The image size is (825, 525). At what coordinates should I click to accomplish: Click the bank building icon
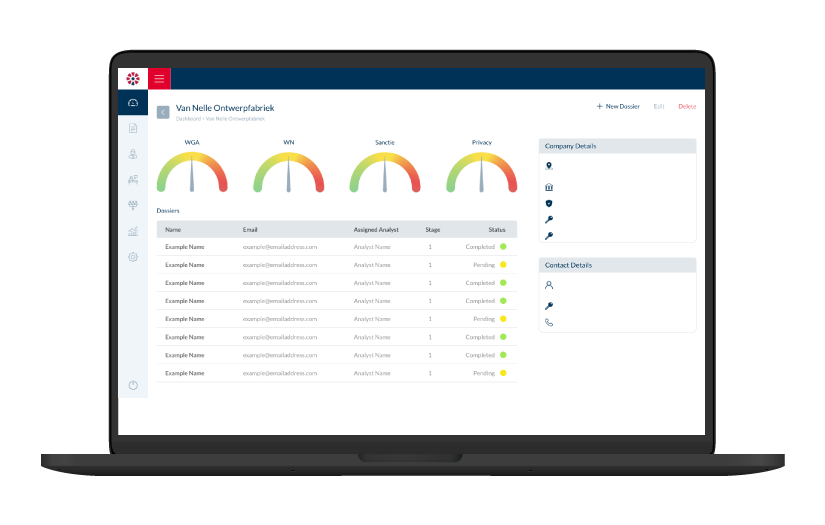coord(549,187)
